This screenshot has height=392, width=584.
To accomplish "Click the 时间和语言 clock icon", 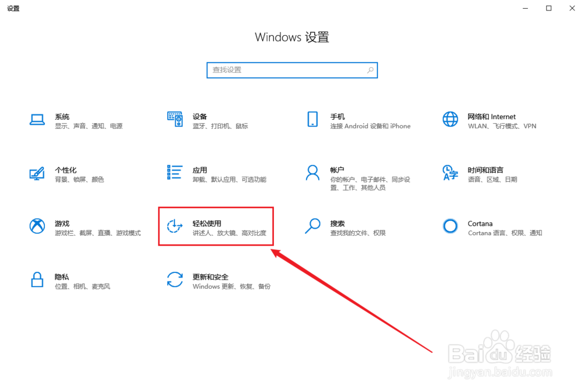I will click(x=450, y=173).
